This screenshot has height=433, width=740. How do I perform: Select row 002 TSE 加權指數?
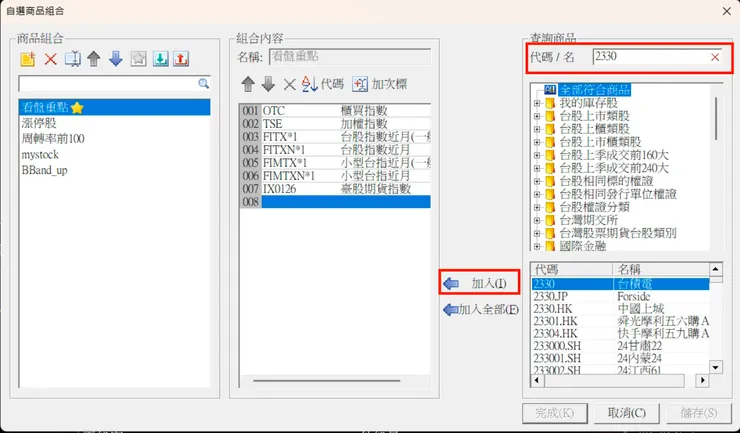click(x=335, y=124)
